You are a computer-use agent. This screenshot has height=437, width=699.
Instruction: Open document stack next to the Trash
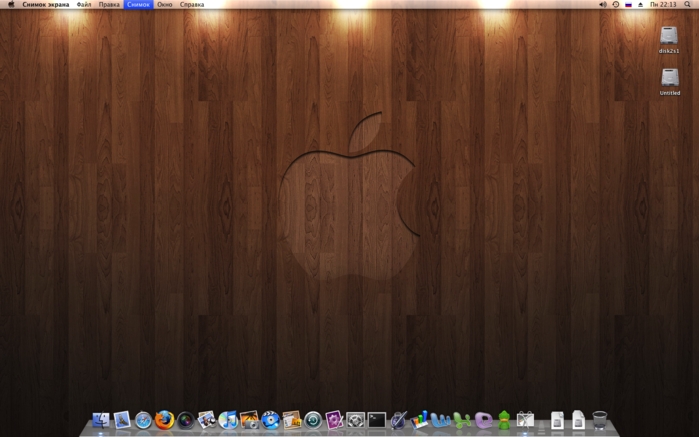579,420
